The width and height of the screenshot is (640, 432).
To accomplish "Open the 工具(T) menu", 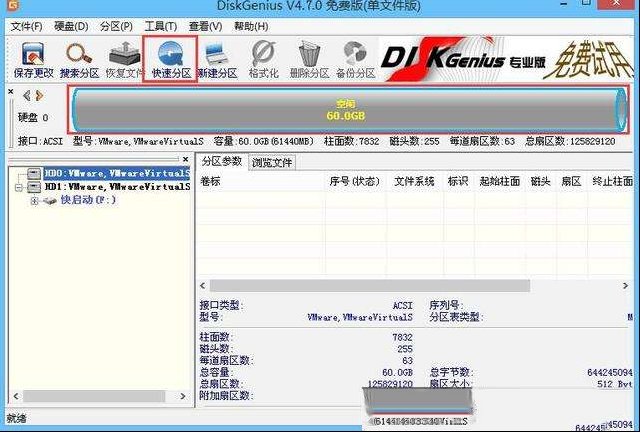I will pos(161,27).
